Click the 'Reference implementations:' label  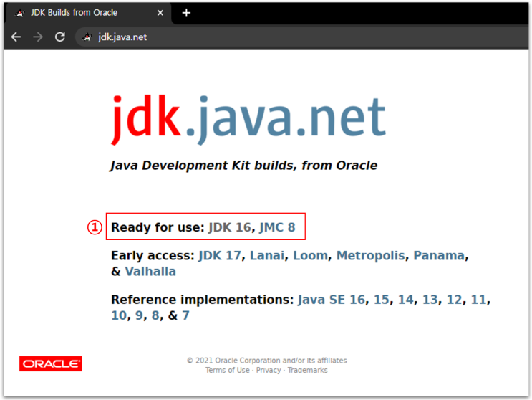coord(202,300)
